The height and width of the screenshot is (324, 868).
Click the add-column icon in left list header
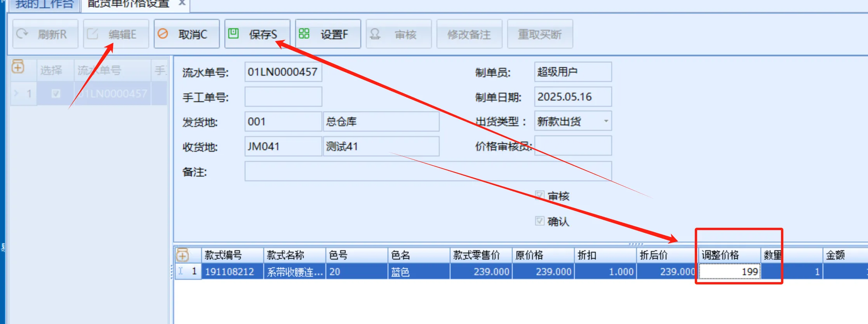18,67
